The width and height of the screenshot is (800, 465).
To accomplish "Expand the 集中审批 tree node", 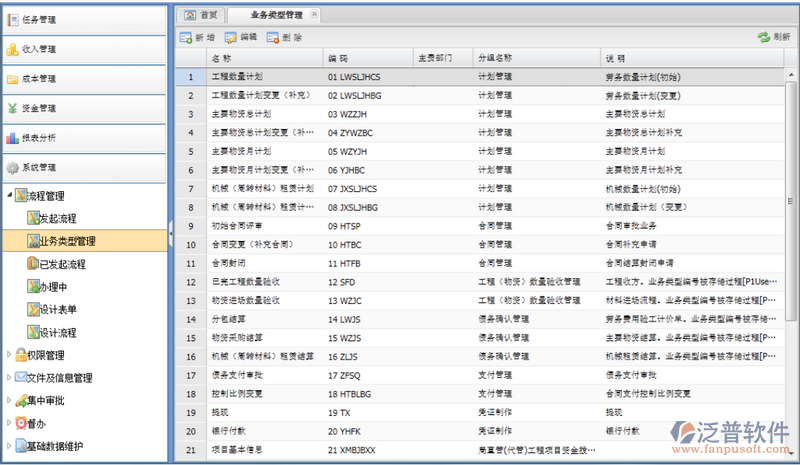I will click(9, 401).
